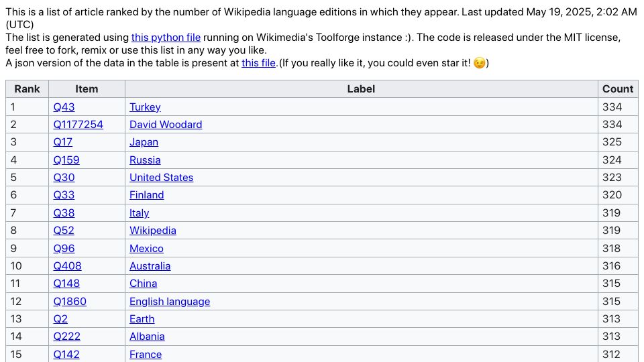Open the 'this file' JSON link
Screen dimensions: 644x362
tap(258, 63)
